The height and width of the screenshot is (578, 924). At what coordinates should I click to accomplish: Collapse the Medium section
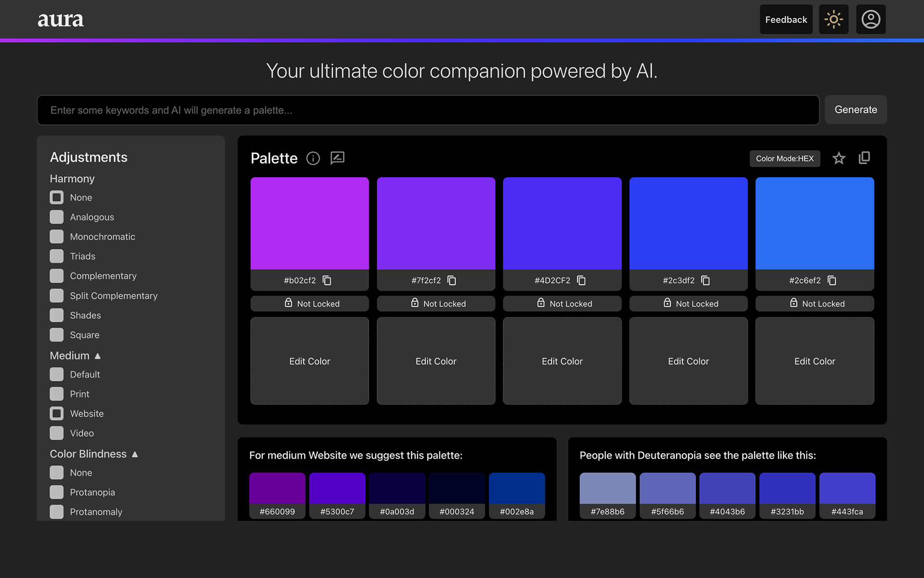[x=98, y=356]
